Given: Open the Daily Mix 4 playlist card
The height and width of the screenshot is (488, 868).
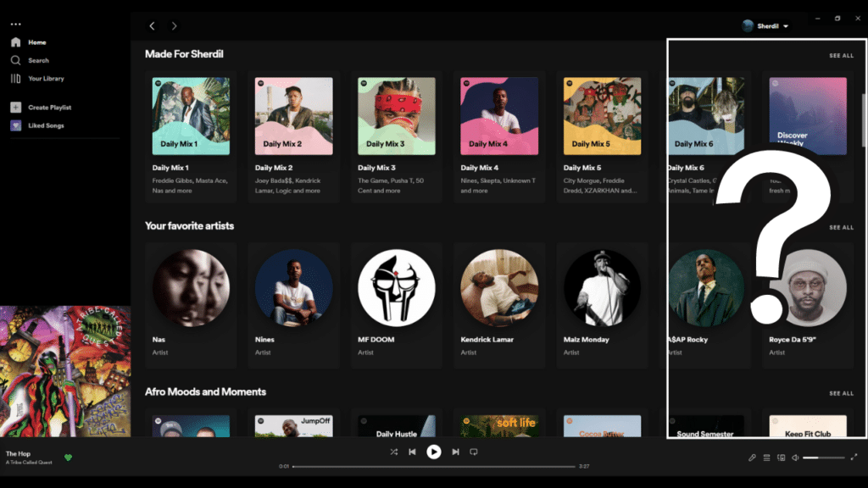Looking at the screenshot, I should 499,136.
